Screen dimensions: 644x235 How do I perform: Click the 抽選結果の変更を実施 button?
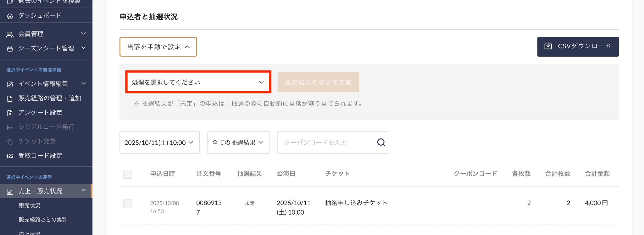point(318,82)
